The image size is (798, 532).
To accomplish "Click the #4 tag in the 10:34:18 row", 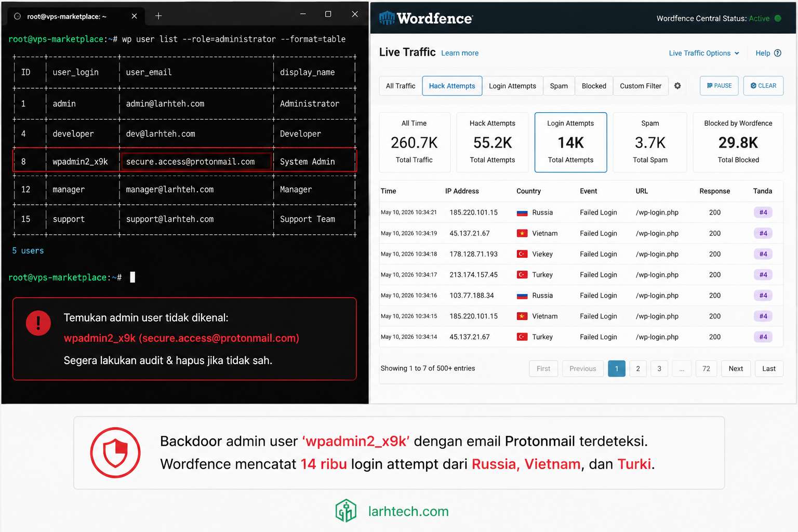I will (763, 254).
